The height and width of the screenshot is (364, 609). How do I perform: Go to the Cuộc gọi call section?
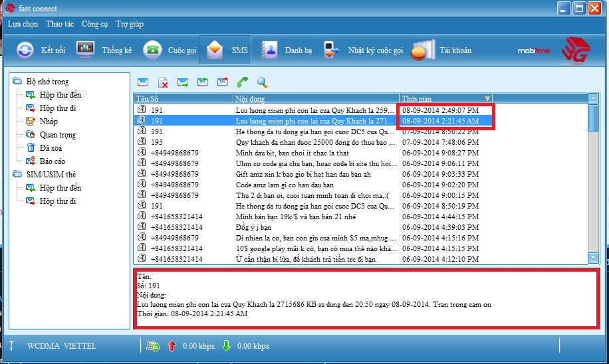click(171, 50)
